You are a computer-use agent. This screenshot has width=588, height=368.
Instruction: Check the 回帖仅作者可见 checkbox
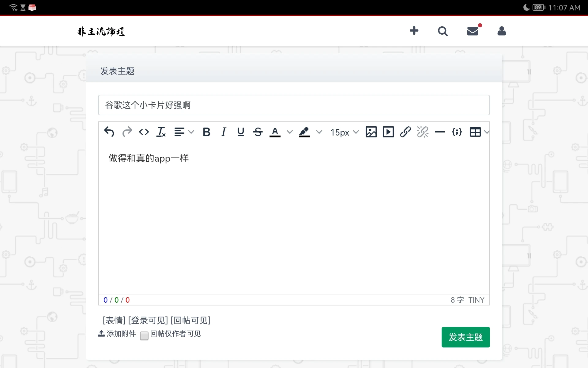[x=144, y=335]
